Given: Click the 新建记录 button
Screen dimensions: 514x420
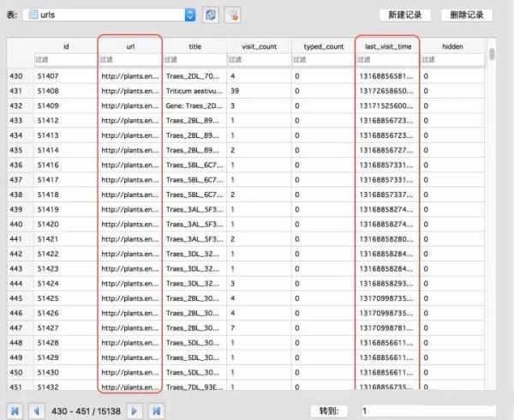Looking at the screenshot, I should click(405, 15).
